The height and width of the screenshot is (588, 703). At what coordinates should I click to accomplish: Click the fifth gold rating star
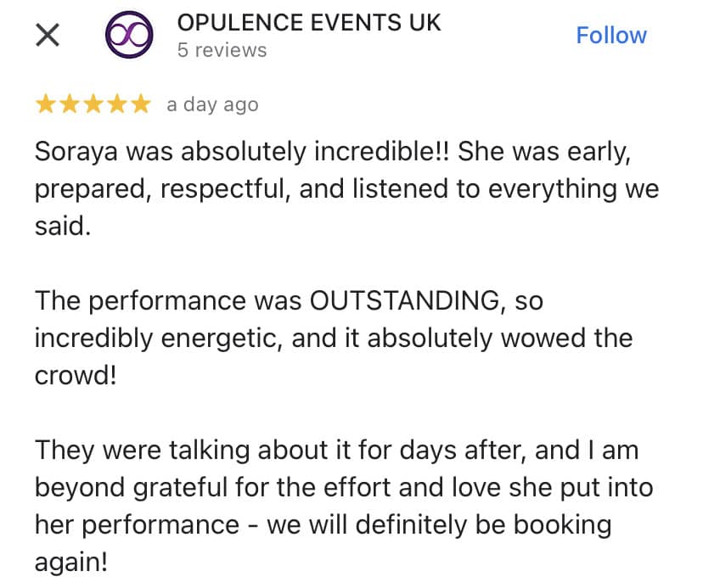click(x=141, y=104)
